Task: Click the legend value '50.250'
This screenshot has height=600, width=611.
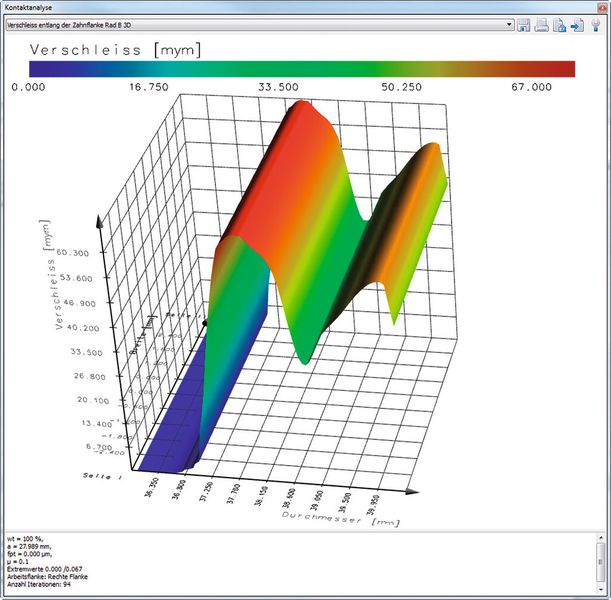Action: 401,87
